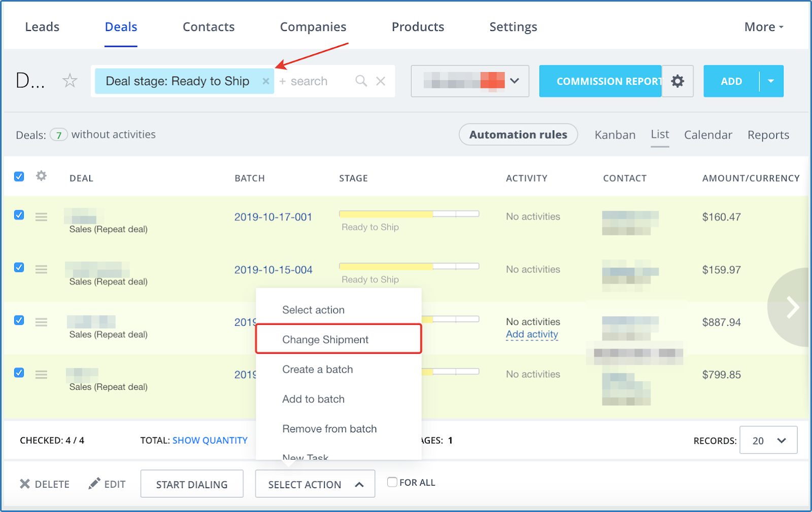
Task: Click stage progress bar for 2019-10-17-001
Action: (x=409, y=214)
